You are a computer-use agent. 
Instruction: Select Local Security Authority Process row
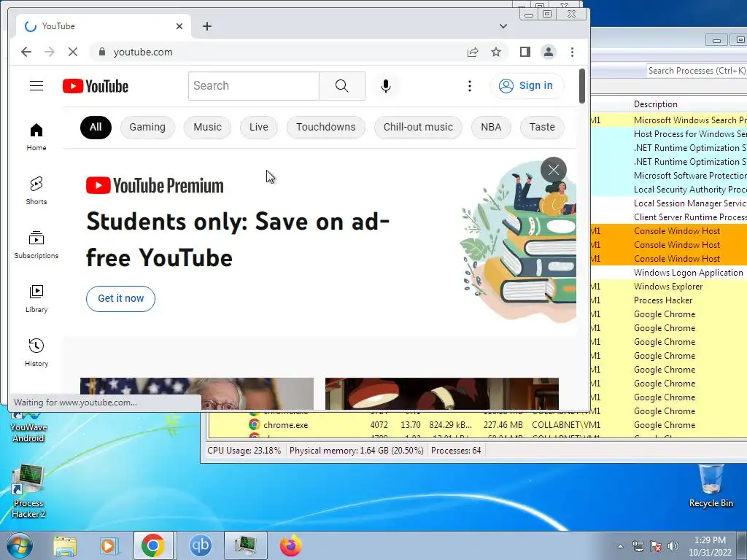669,189
